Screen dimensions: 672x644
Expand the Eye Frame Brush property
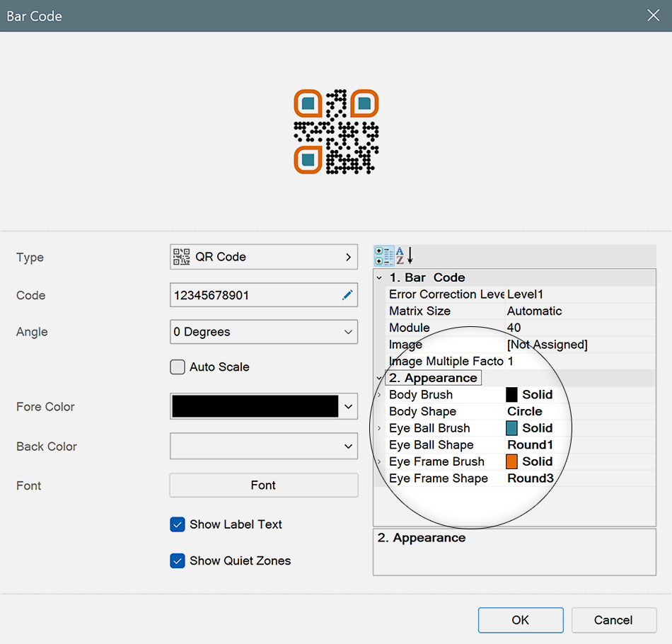[379, 462]
